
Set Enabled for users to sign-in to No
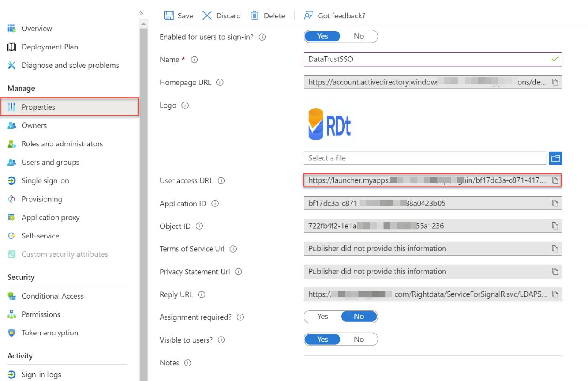(x=359, y=36)
